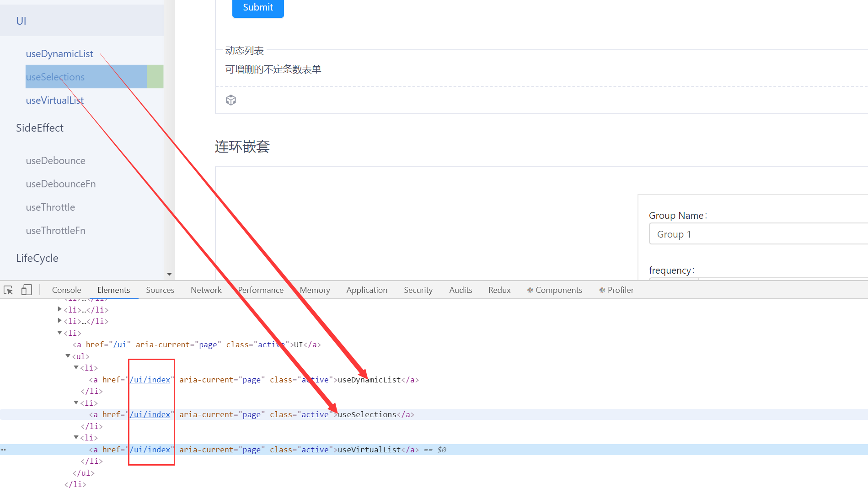Expand the first collapsed li node

point(59,309)
